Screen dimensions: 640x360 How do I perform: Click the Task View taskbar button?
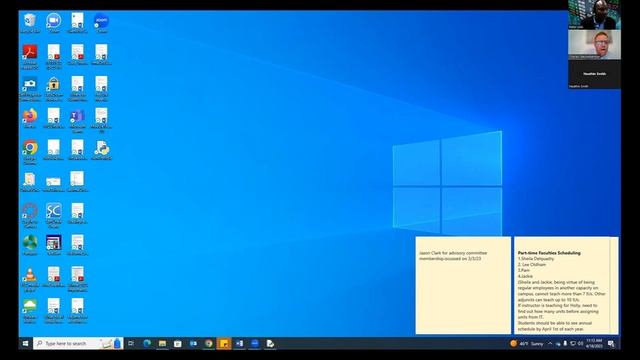pos(131,344)
